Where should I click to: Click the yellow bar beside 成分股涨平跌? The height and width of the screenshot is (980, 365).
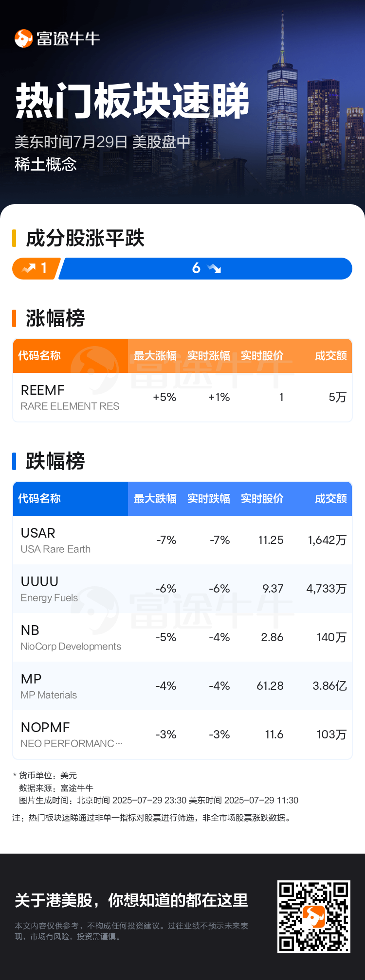click(x=14, y=238)
